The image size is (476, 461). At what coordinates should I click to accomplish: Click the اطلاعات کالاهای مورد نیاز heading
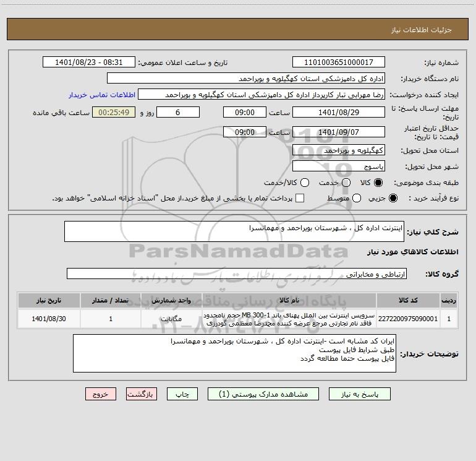click(412, 252)
